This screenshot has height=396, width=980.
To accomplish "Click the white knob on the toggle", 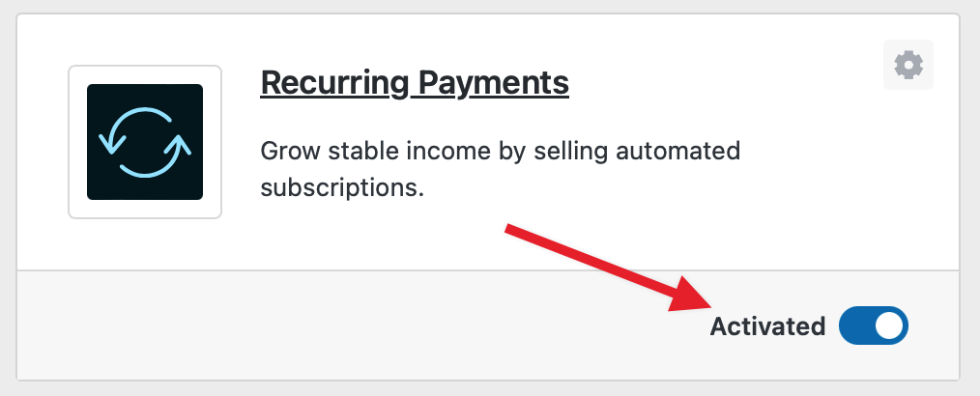I will [x=889, y=326].
